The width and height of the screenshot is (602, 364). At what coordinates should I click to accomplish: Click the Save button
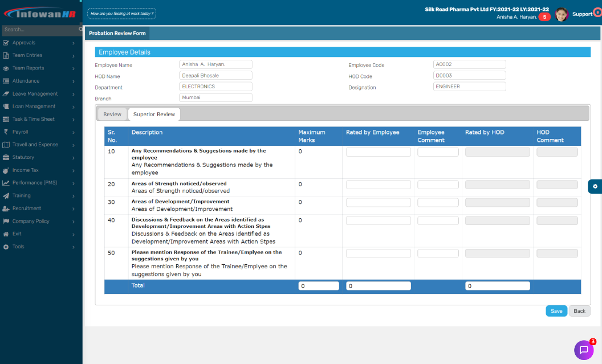click(556, 311)
